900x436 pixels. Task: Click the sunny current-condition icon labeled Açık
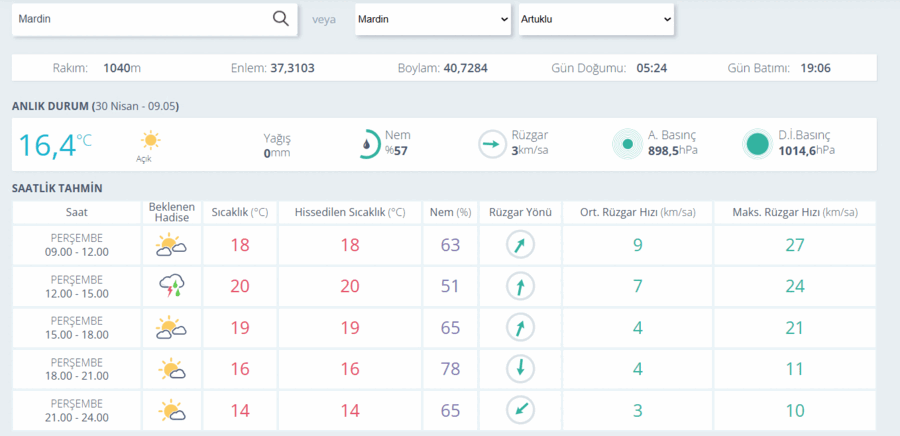tap(150, 141)
